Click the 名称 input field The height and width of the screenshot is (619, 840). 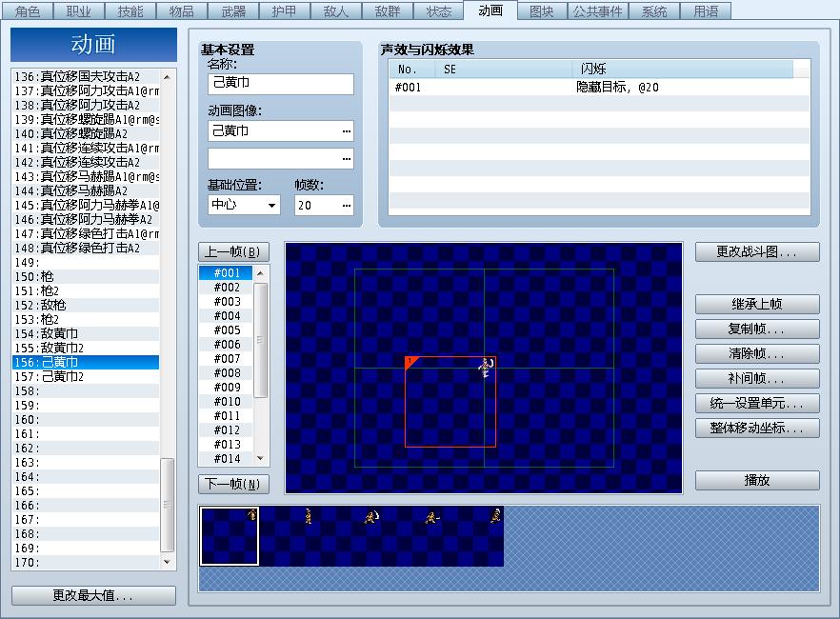(281, 84)
